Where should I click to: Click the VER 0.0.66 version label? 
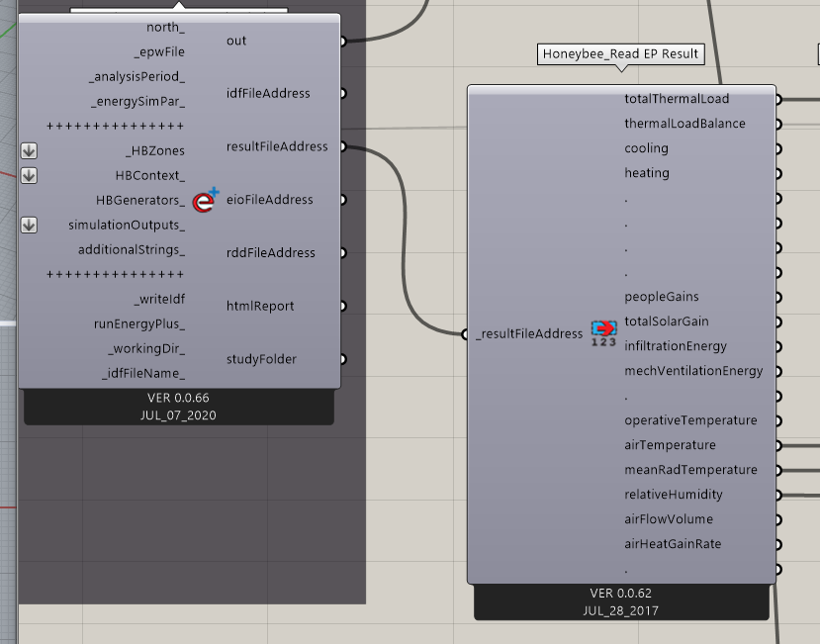178,398
